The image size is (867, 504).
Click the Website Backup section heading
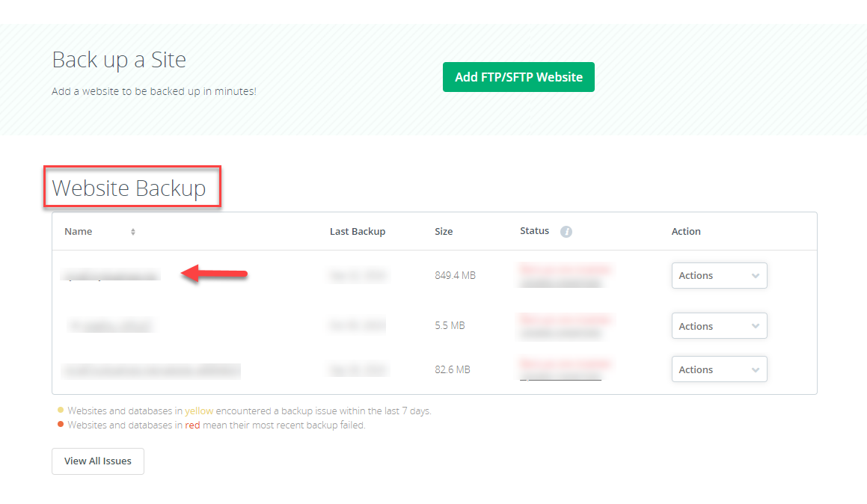132,187
